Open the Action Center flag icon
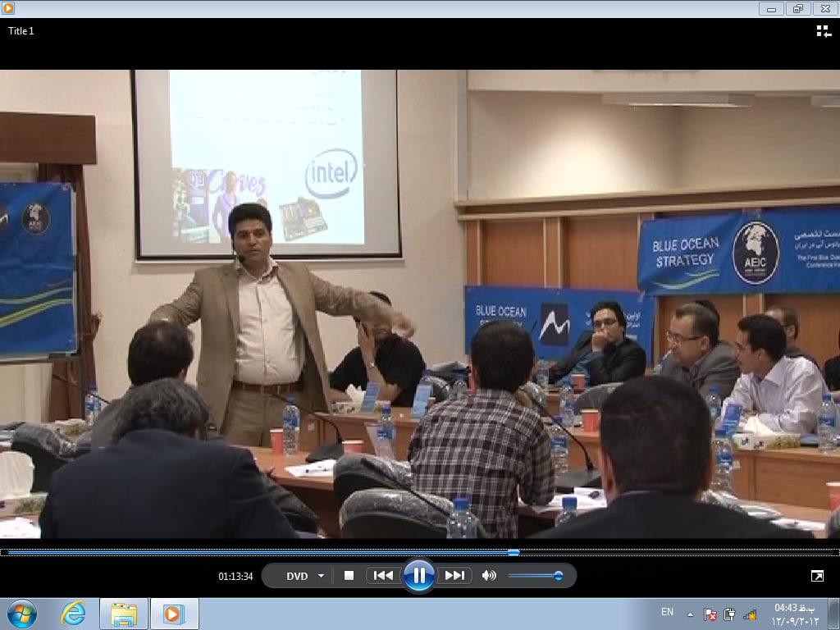The height and width of the screenshot is (630, 840). click(710, 614)
